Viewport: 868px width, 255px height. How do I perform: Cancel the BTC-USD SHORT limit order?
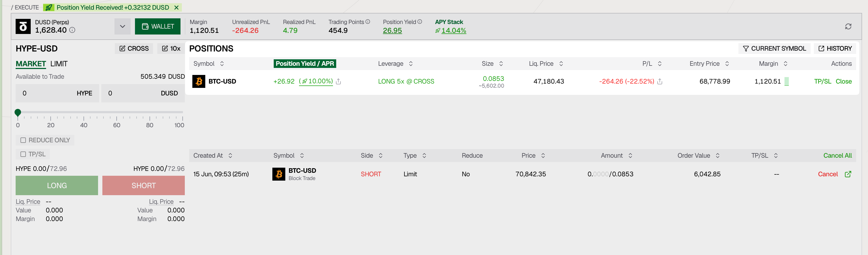click(x=828, y=174)
